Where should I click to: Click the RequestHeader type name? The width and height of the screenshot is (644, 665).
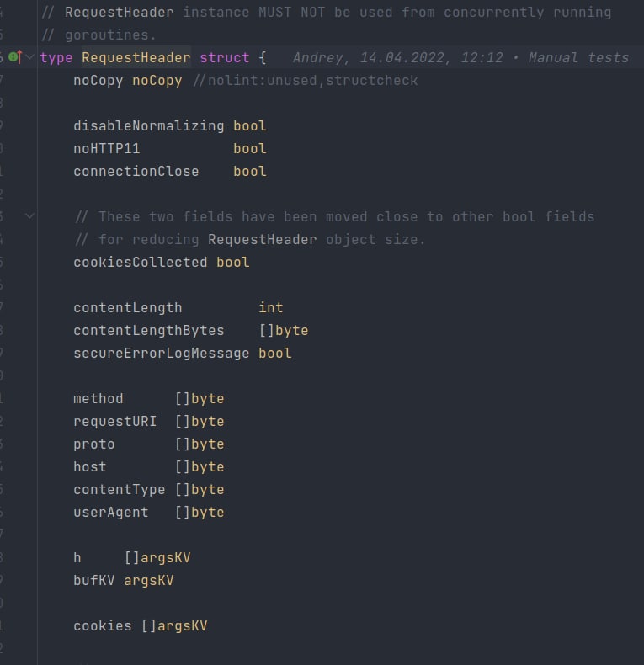[136, 58]
